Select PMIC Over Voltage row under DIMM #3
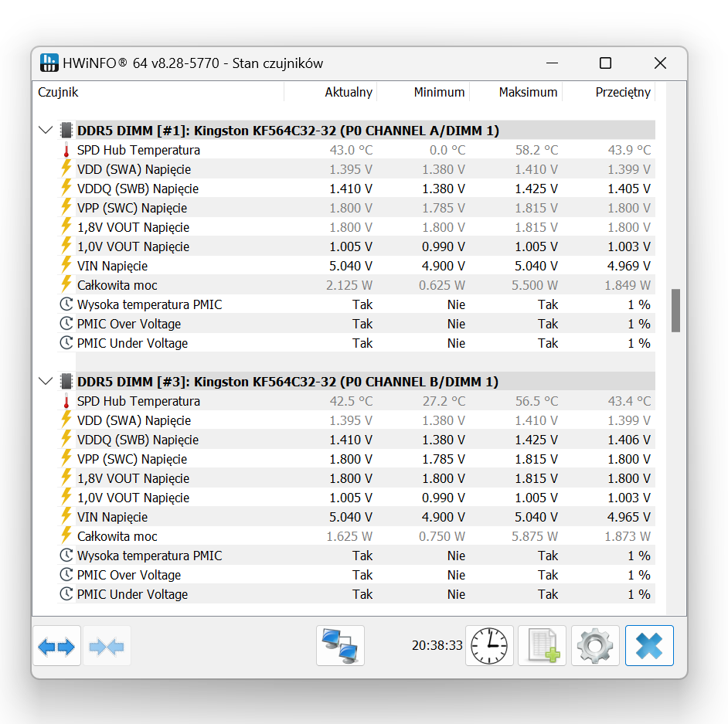The image size is (728, 724). (x=129, y=575)
